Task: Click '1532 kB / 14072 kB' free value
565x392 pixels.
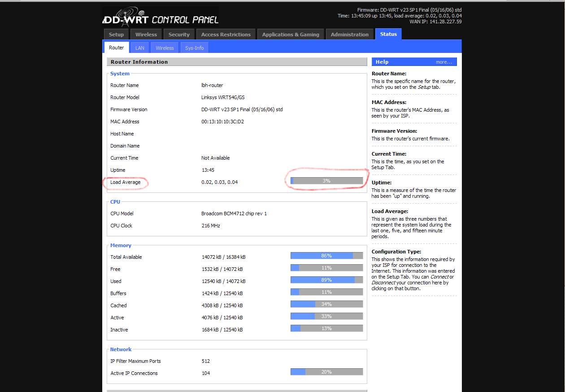Action: (222, 269)
